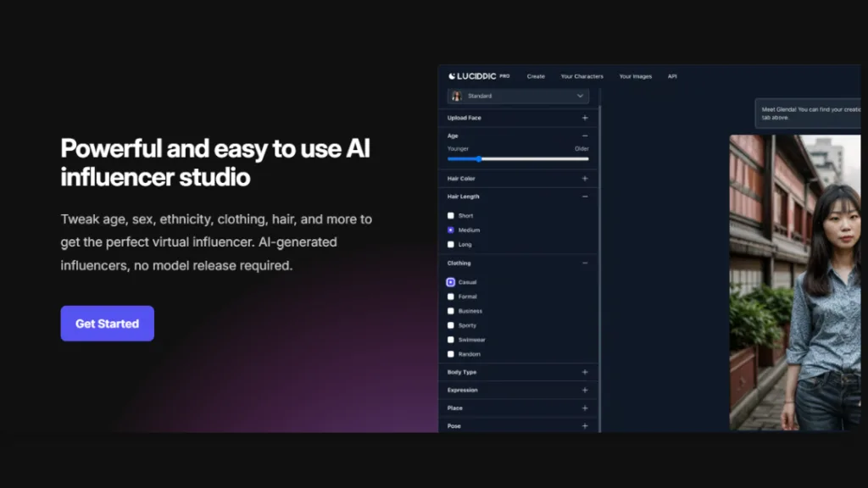Select Random clothing checkbox
The image size is (868, 488).
pyautogui.click(x=451, y=354)
